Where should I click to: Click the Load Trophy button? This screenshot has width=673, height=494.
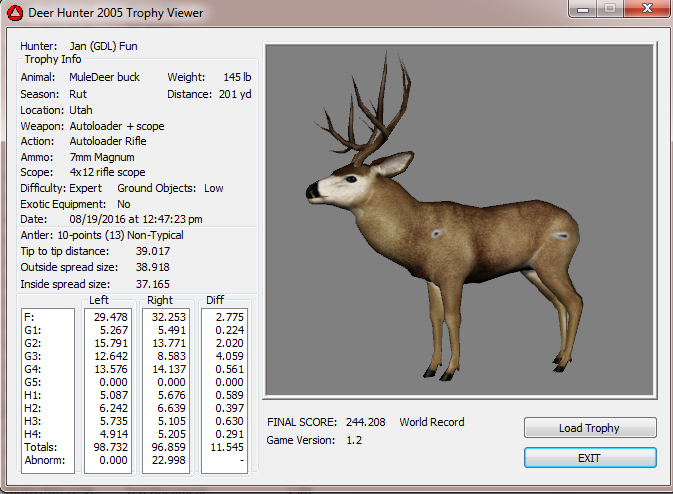point(590,428)
